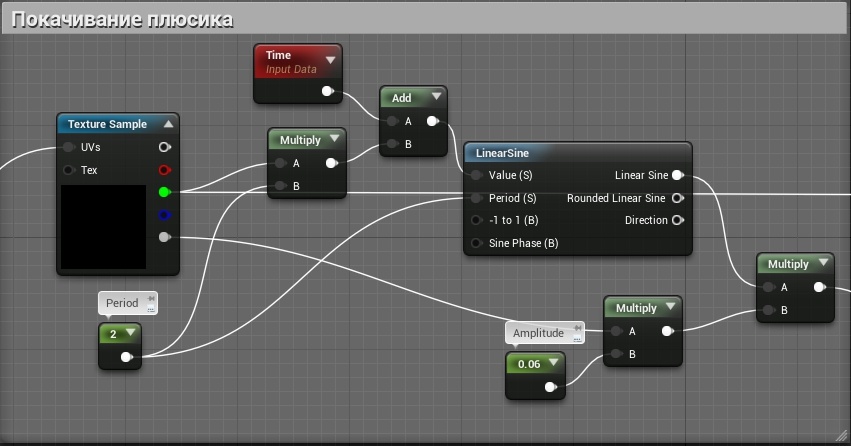Image resolution: width=851 pixels, height=446 pixels.
Task: Click input pin A of the Multiply node fed by Linear Sine
Action: coord(769,287)
